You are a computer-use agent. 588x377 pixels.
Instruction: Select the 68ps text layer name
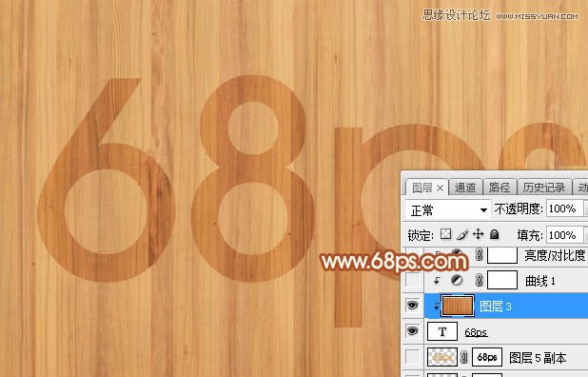(x=476, y=332)
